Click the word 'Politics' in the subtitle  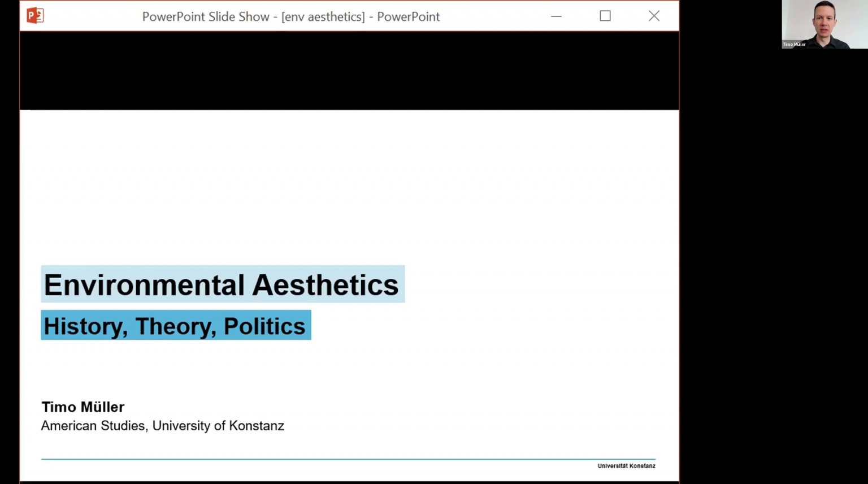264,326
